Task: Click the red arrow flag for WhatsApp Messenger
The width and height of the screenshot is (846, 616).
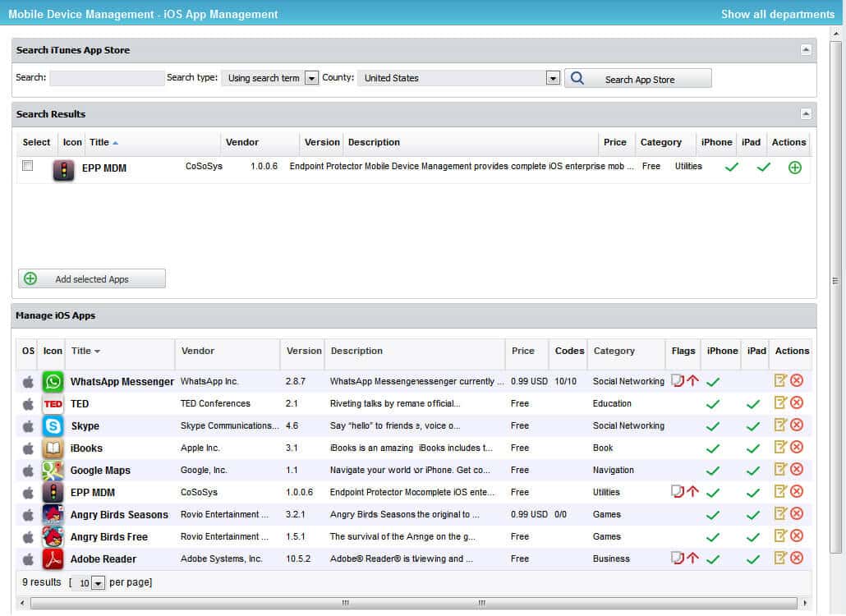Action: (692, 380)
